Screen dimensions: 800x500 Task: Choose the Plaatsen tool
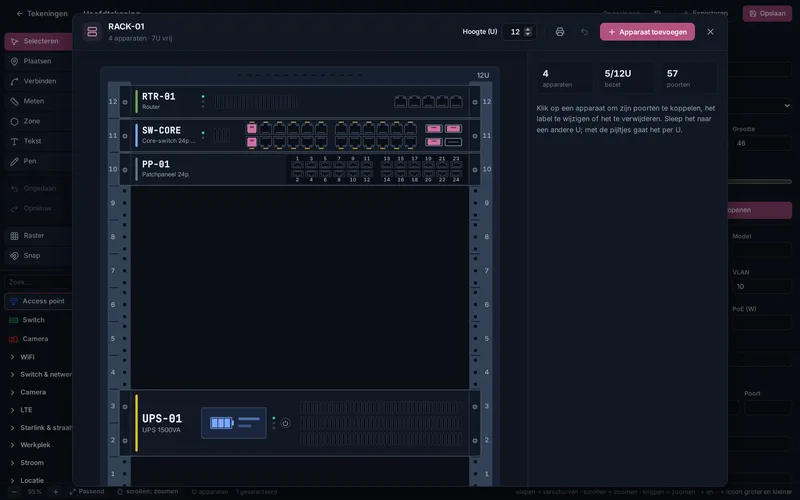point(37,61)
